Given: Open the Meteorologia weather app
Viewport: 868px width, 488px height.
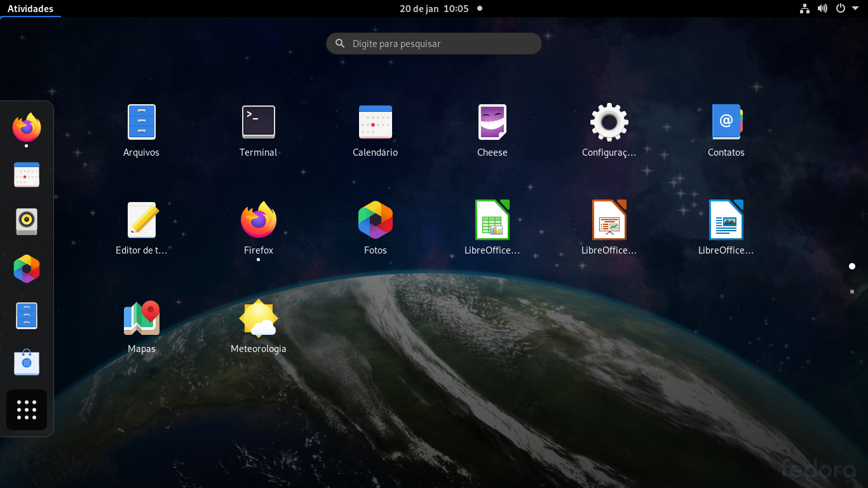Looking at the screenshot, I should (258, 318).
